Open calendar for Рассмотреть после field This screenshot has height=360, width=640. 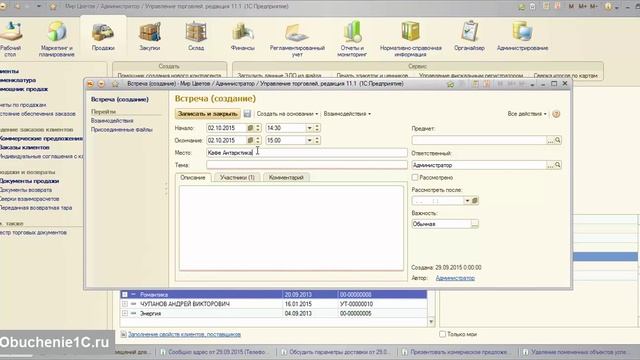click(475, 201)
